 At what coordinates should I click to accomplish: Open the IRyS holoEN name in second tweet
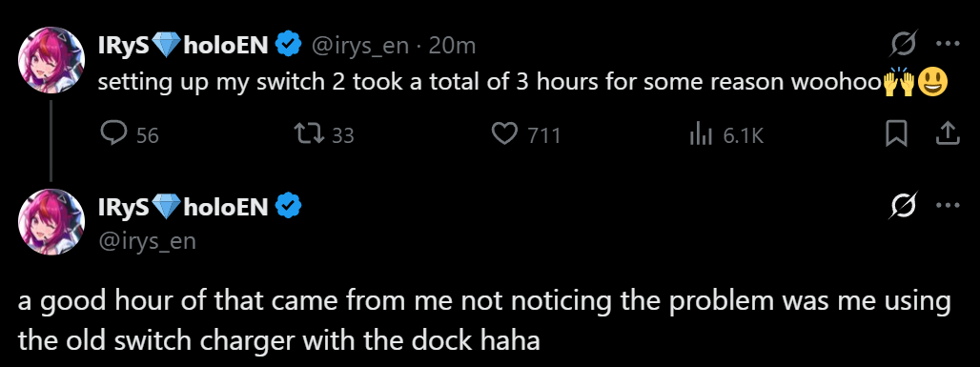coord(183,206)
